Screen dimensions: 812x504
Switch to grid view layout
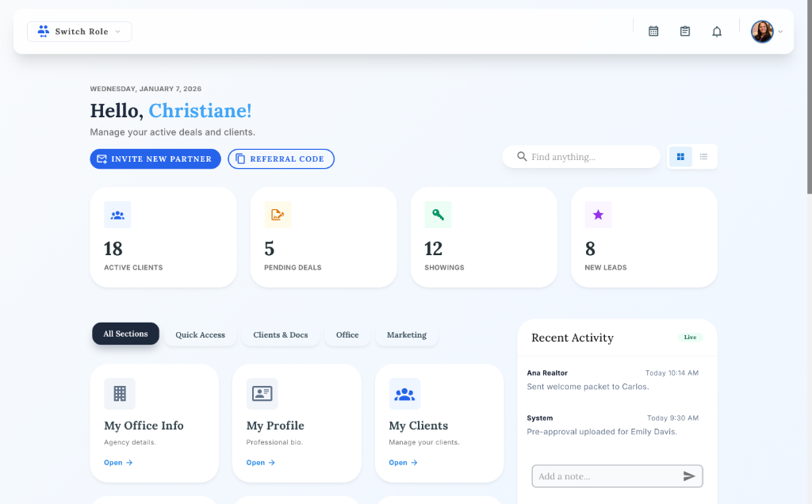pyautogui.click(x=680, y=157)
